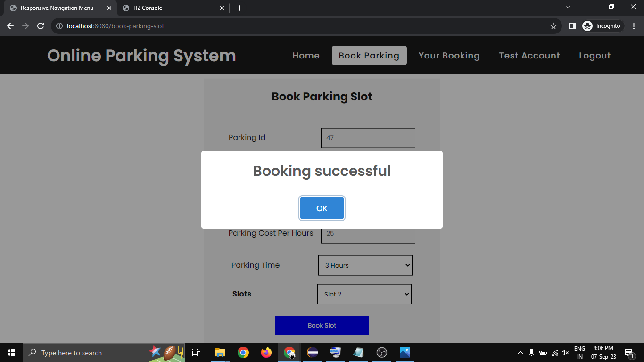644x362 pixels.
Task: Open the tab search chevron in title bar
Action: point(568,7)
